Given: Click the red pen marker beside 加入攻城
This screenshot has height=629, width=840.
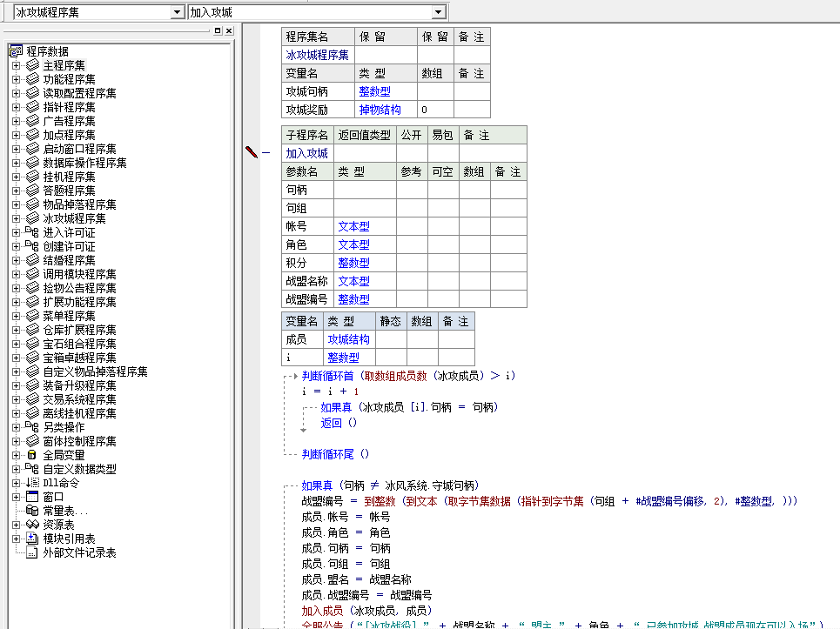Looking at the screenshot, I should coord(252,152).
